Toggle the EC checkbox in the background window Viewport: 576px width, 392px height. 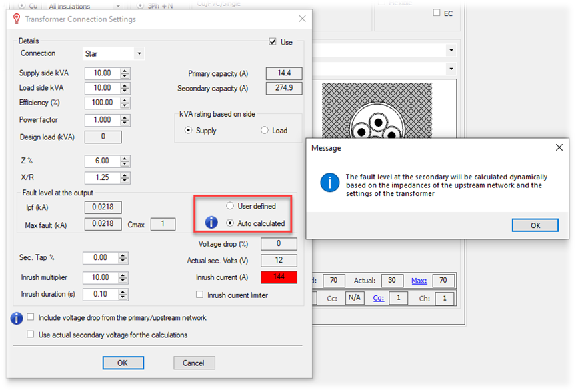[x=437, y=13]
